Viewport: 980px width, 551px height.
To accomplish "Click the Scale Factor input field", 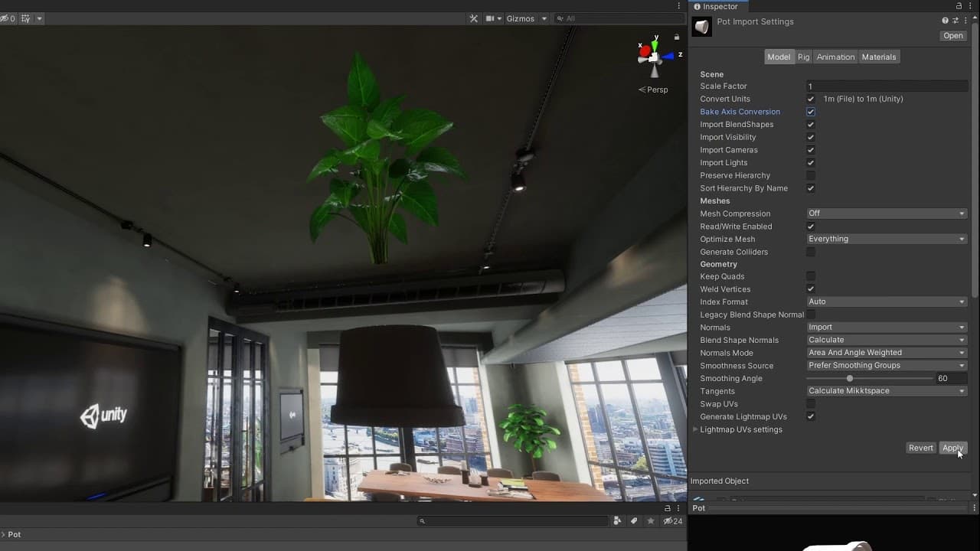I will pos(887,86).
